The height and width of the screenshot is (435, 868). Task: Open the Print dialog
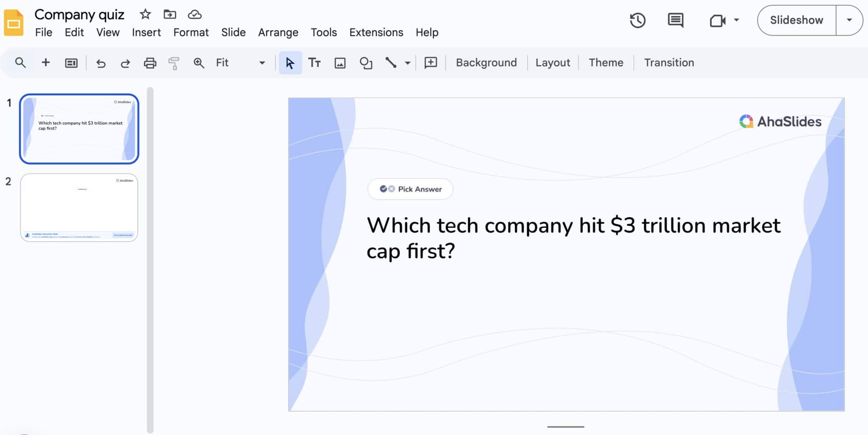(150, 62)
